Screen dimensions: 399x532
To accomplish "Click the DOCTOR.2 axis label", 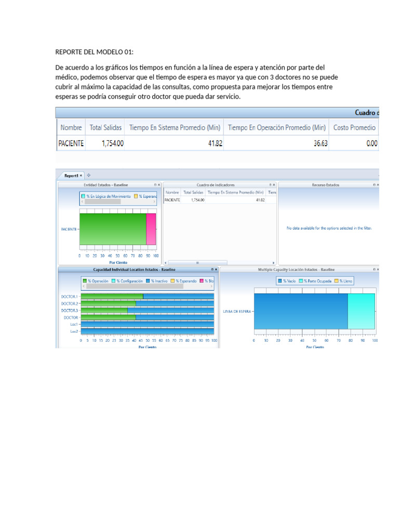I will [69, 303].
